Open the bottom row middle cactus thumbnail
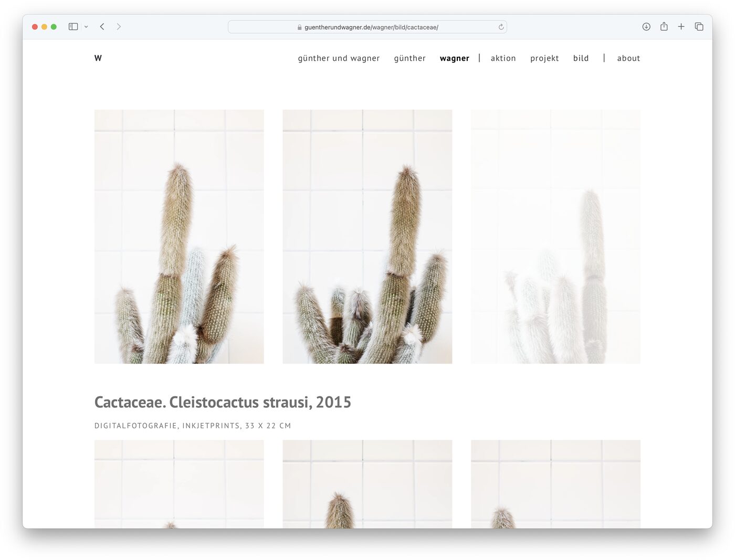735x560 pixels. (x=367, y=484)
